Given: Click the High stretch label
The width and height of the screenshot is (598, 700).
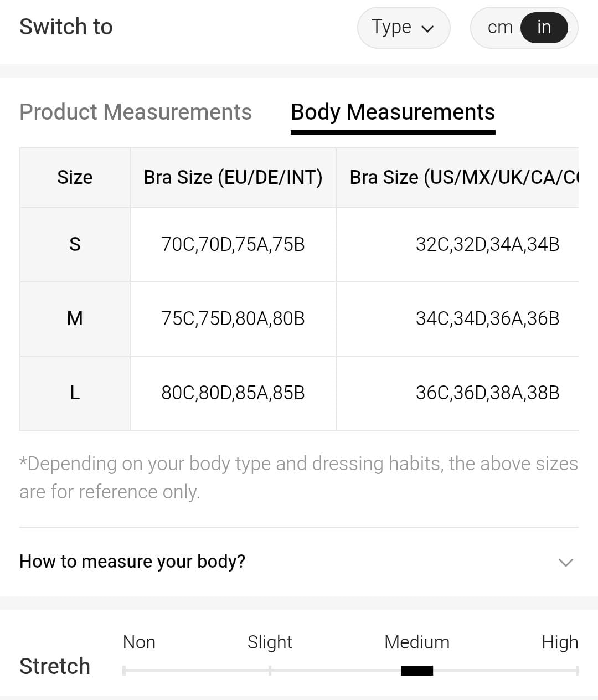Looking at the screenshot, I should coord(559,642).
